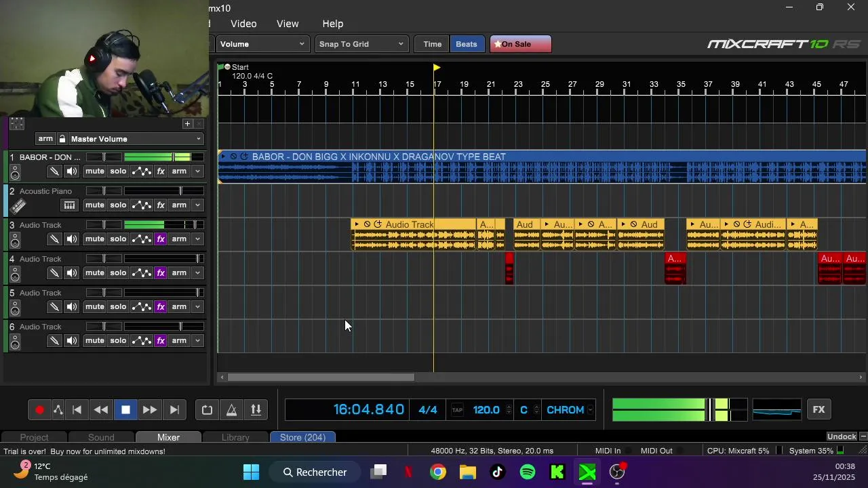Switch to the Library tab
The height and width of the screenshot is (488, 868).
click(x=235, y=437)
